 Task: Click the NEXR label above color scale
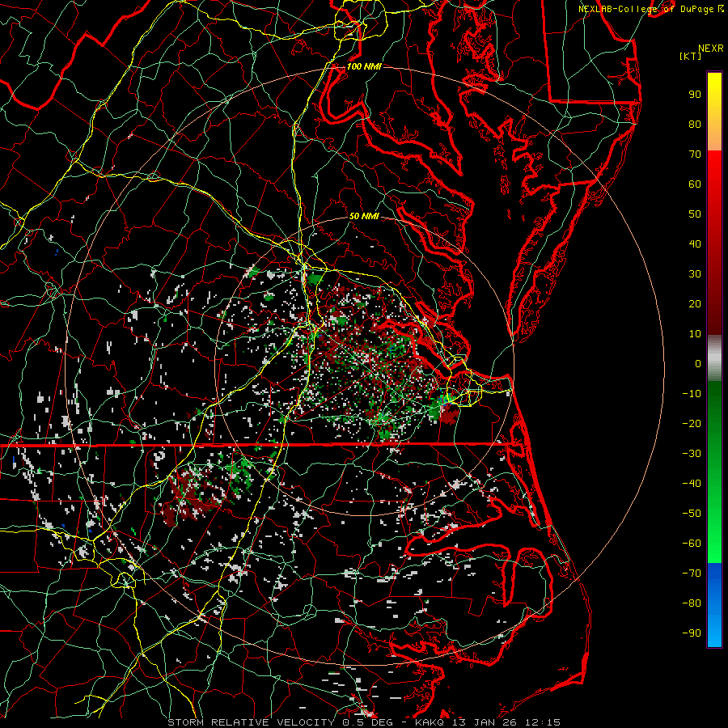tap(711, 49)
